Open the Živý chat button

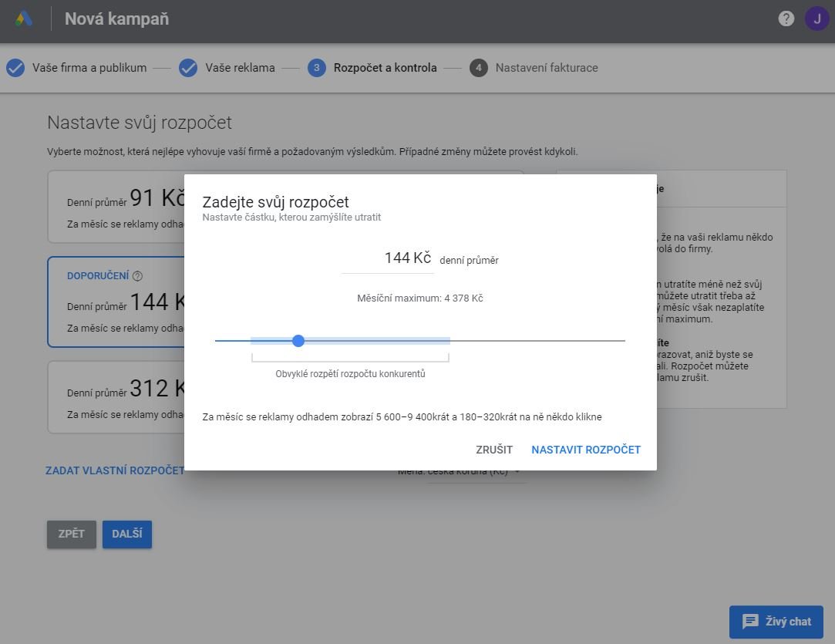click(776, 622)
